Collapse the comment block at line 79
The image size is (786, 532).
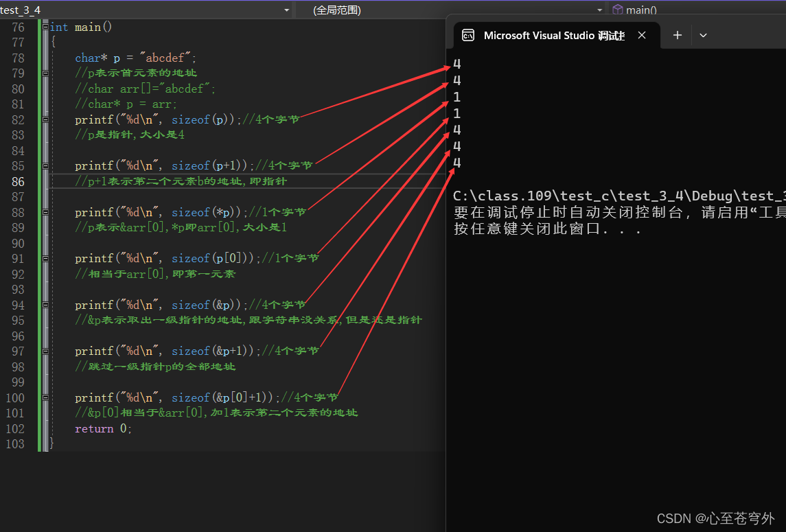(45, 73)
